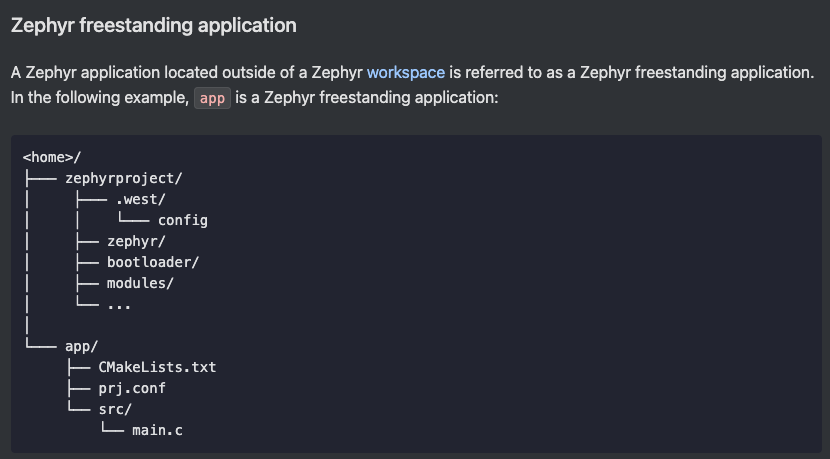
Task: Select the zephyr/ folder line
Action: [x=136, y=241]
